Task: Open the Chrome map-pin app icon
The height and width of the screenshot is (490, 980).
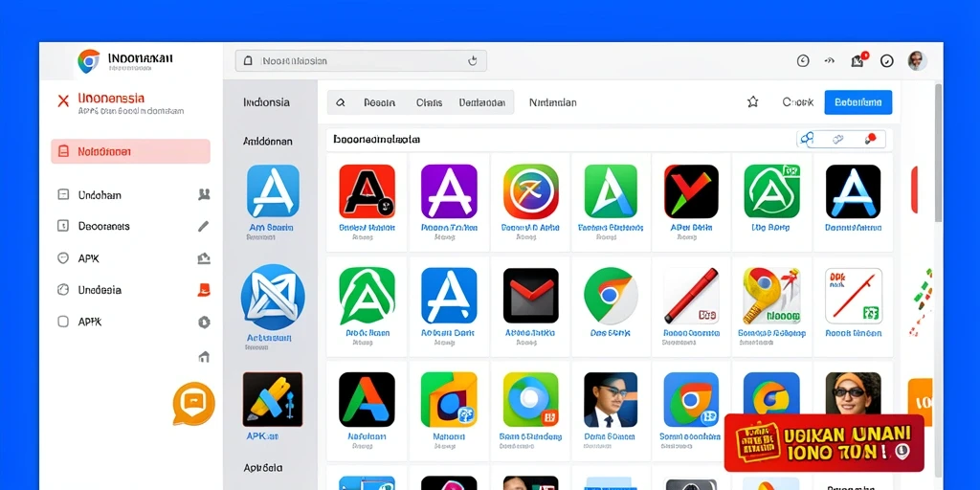Action: [x=611, y=296]
